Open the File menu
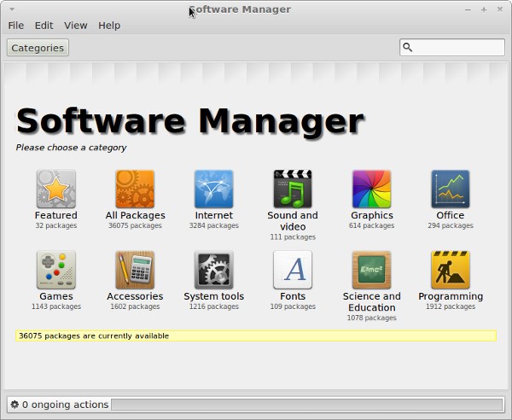Viewport: 512px width, 420px height. (x=16, y=26)
